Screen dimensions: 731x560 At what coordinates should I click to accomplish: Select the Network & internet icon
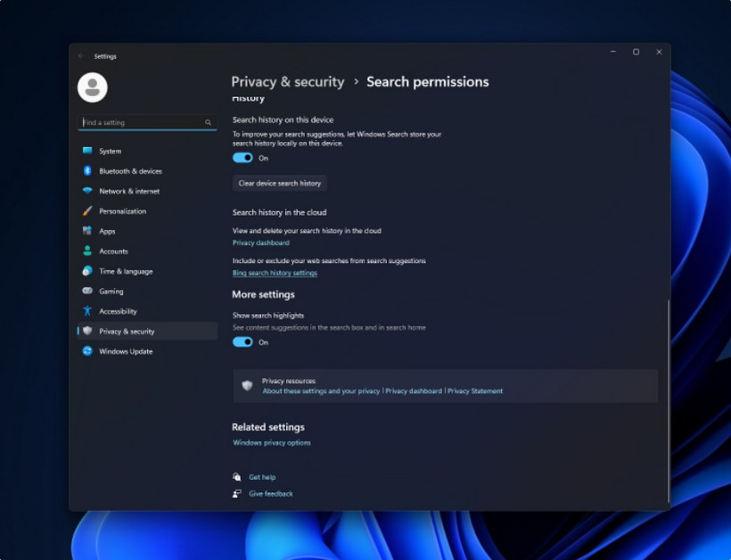tap(87, 191)
